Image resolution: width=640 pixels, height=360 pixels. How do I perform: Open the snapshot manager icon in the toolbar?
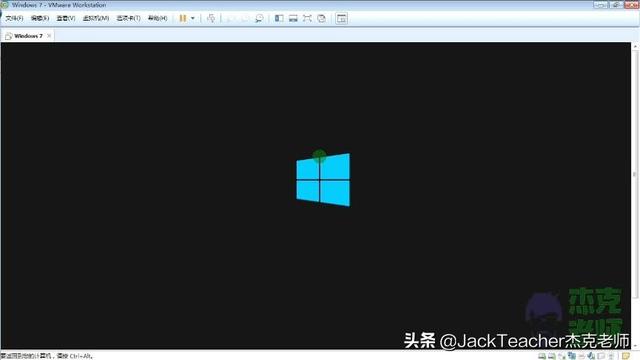[259, 18]
